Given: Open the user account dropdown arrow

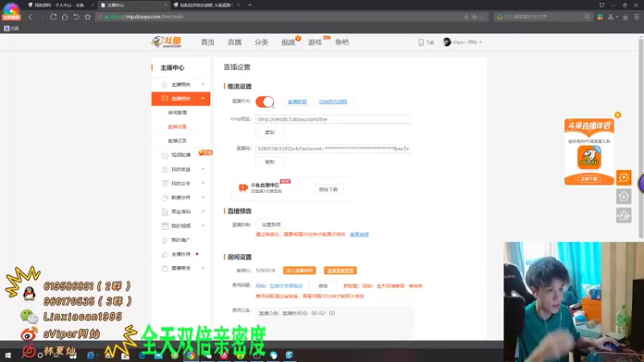Looking at the screenshot, I should tap(481, 43).
